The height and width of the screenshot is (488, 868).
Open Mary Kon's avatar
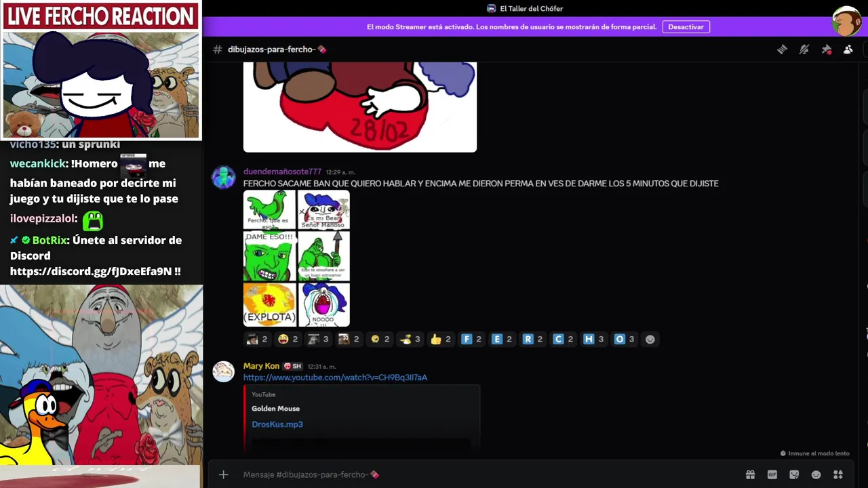click(x=223, y=371)
